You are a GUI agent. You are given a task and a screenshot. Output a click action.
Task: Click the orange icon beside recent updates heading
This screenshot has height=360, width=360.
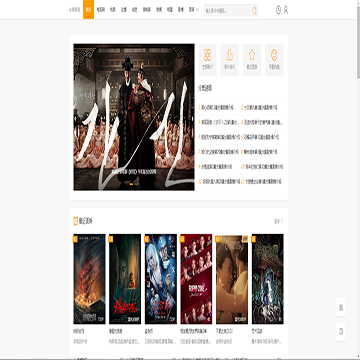(75, 221)
